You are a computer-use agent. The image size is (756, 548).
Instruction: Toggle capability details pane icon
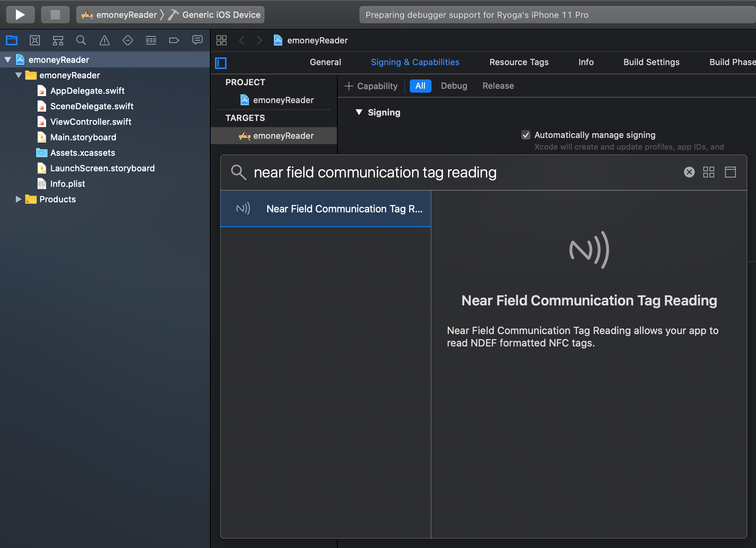point(730,172)
